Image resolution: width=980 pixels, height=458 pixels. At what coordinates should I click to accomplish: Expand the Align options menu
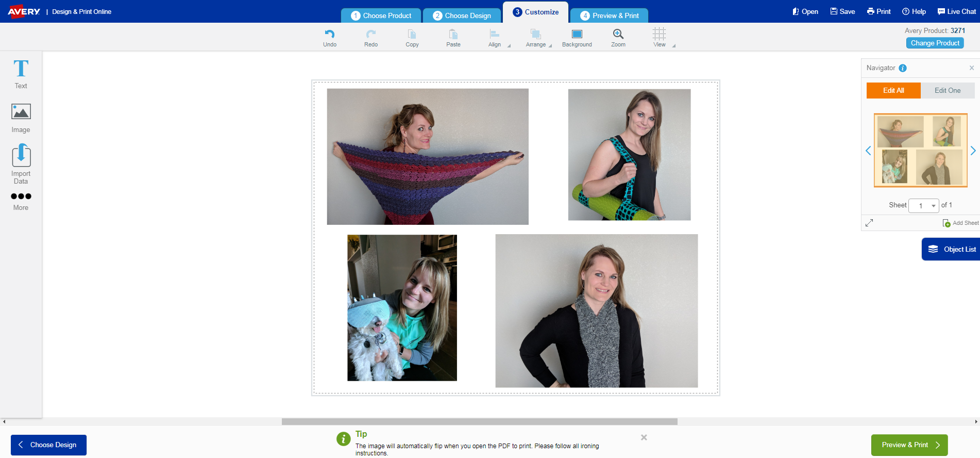point(509,45)
